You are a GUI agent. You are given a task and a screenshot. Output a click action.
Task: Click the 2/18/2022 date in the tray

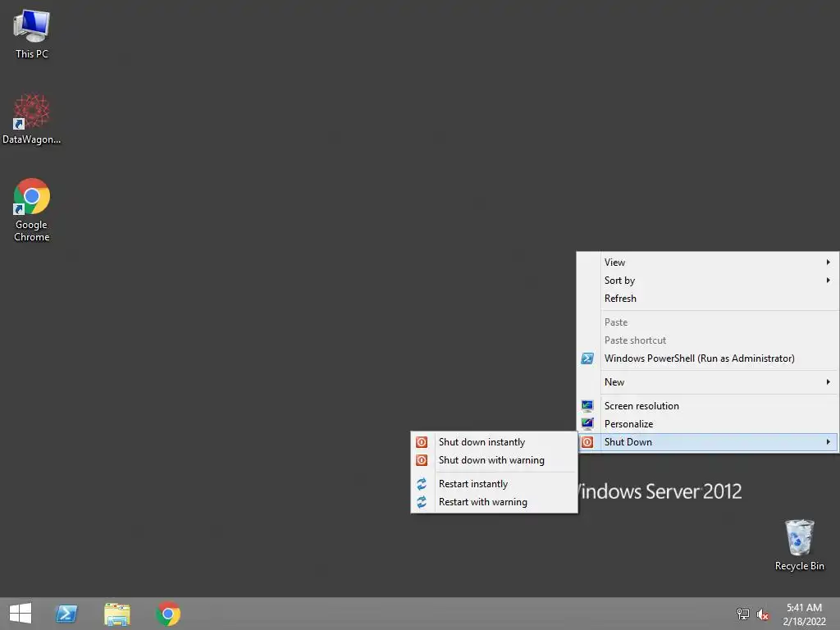click(804, 622)
